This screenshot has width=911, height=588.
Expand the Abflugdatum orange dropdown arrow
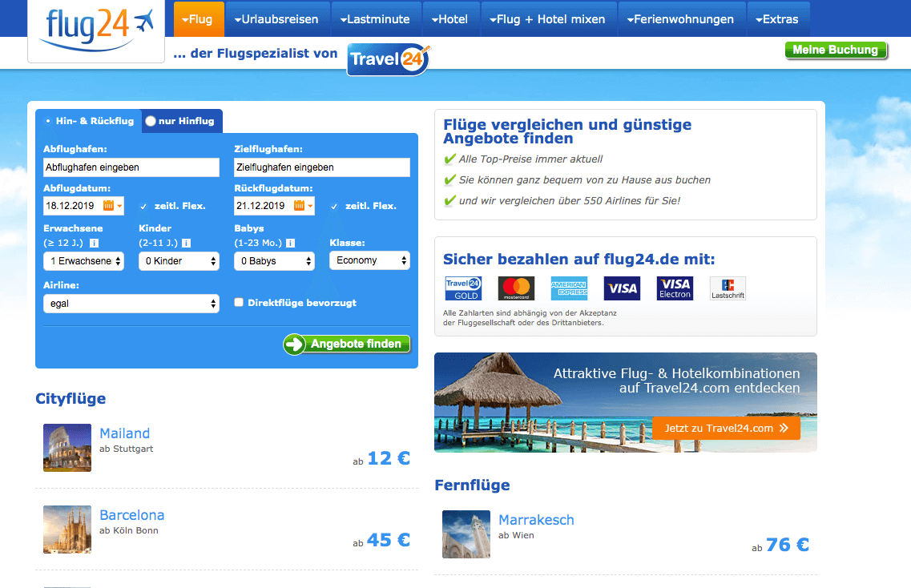pos(119,206)
